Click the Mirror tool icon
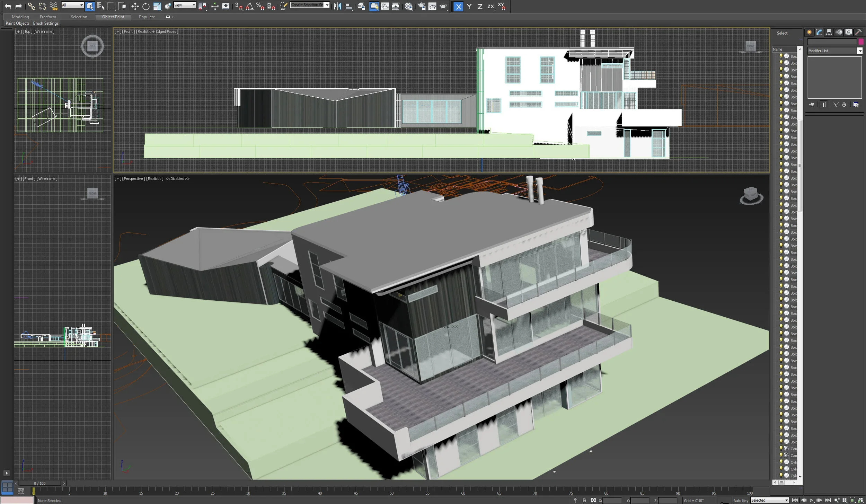 [x=337, y=6]
